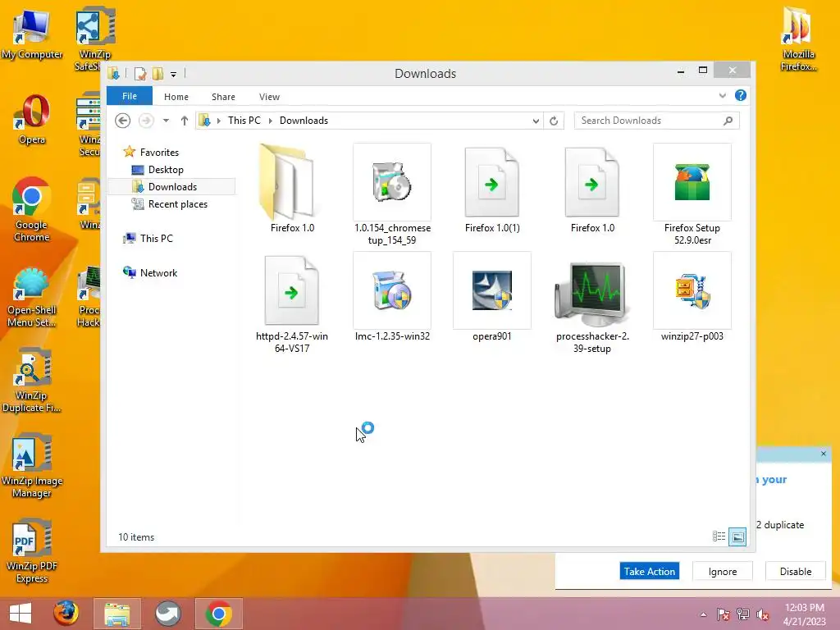Select the Firefox 1.0 shortcut file
Image resolution: width=840 pixels, height=630 pixels.
[592, 189]
